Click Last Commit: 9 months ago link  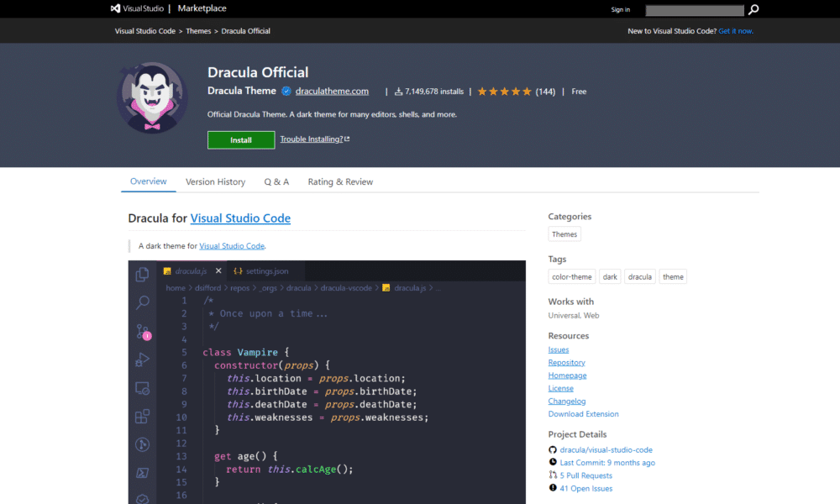click(x=607, y=463)
